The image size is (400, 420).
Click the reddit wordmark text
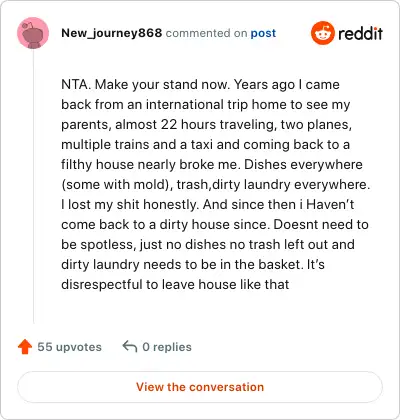360,33
